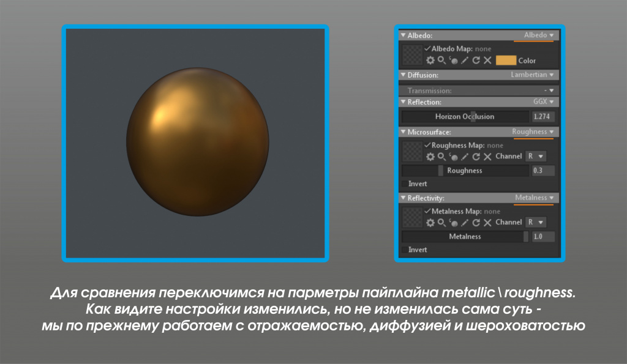Click the Metalness Map 'none' text
Image resolution: width=627 pixels, height=364 pixels.
[492, 212]
